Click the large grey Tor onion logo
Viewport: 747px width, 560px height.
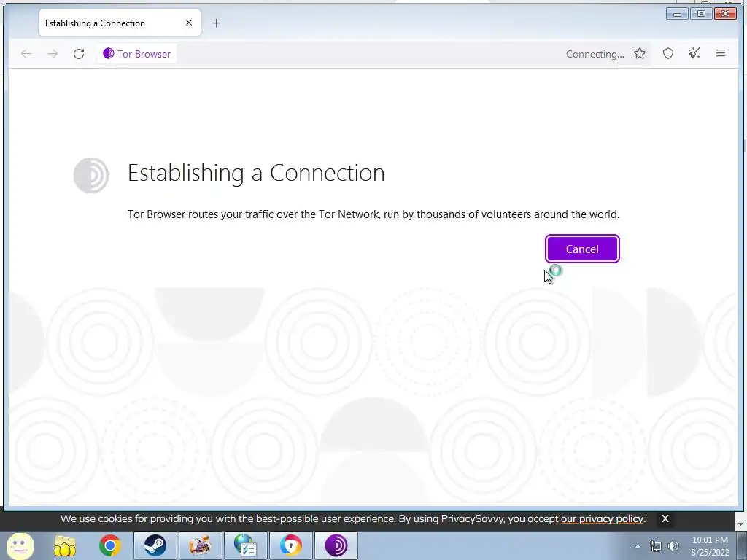point(91,175)
